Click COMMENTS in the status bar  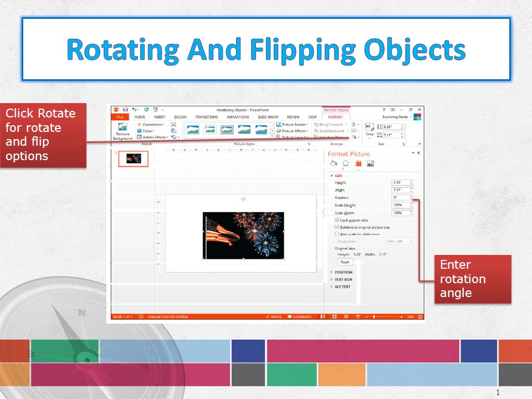point(299,316)
